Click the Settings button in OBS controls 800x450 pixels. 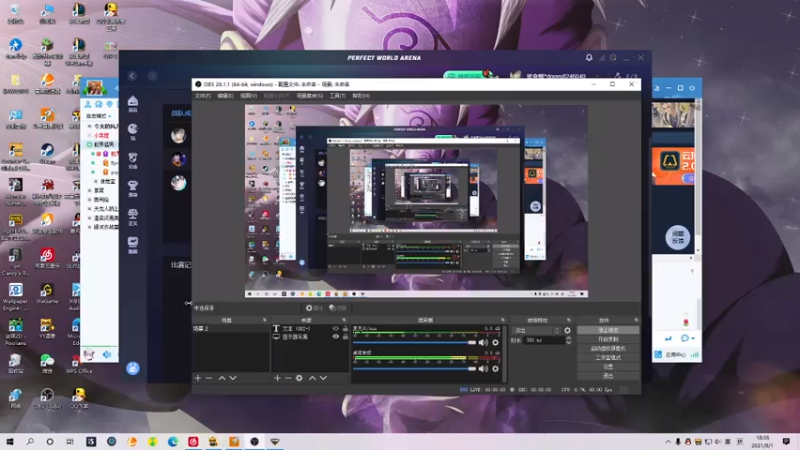click(x=608, y=367)
